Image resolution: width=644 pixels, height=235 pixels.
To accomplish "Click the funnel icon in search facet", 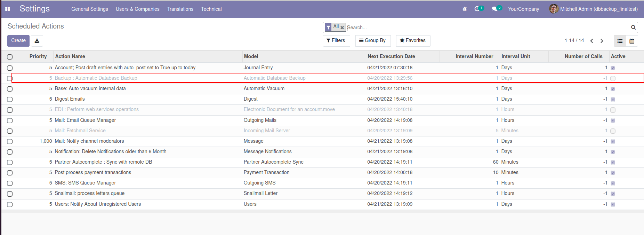I will (328, 27).
